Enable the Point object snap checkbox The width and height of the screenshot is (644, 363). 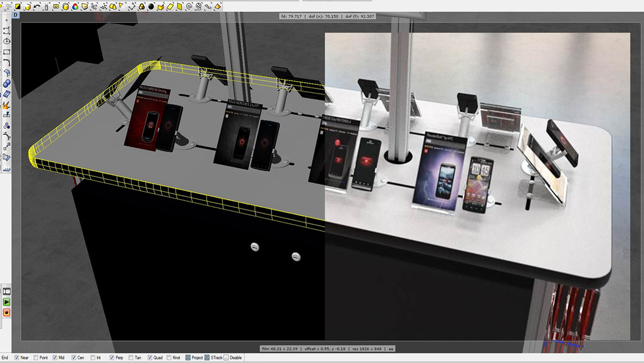pos(36,358)
